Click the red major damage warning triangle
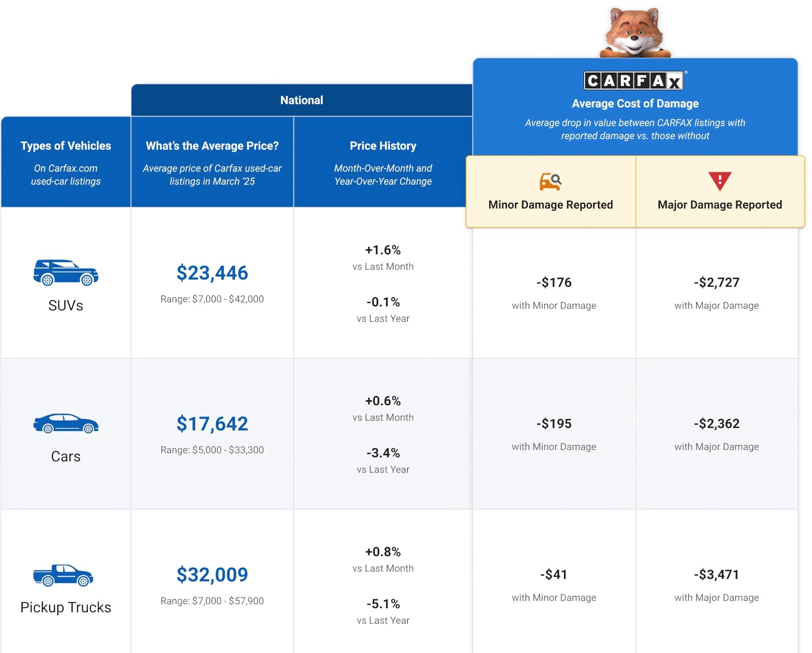 point(719,181)
